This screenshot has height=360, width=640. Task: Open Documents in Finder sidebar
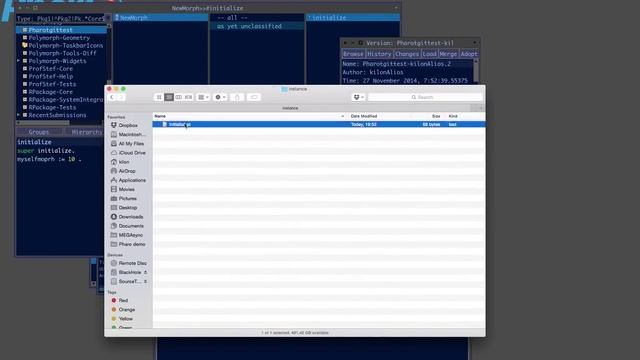[131, 226]
